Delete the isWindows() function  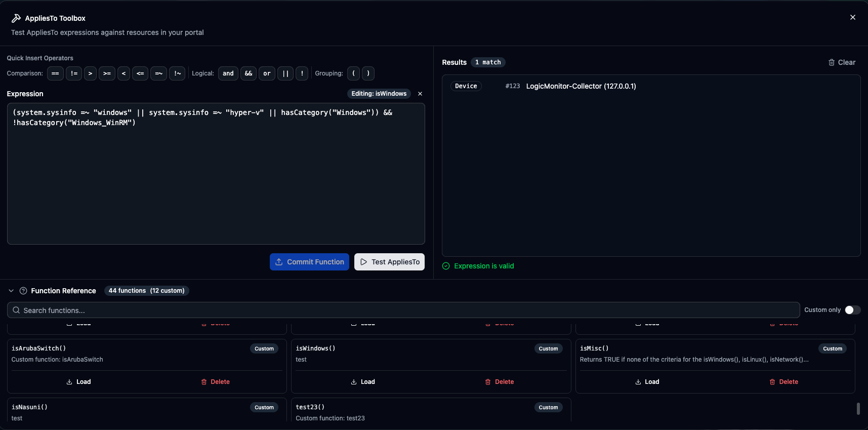(x=500, y=382)
